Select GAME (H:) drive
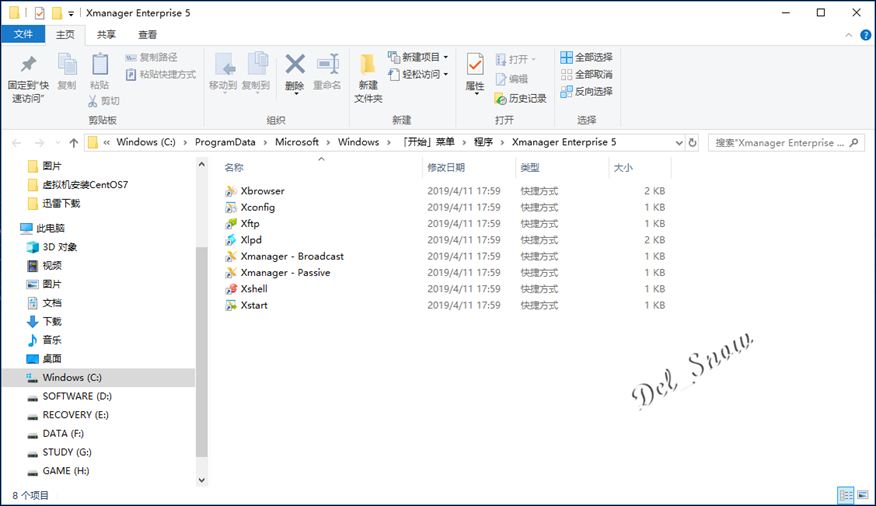The image size is (876, 506). coord(58,471)
